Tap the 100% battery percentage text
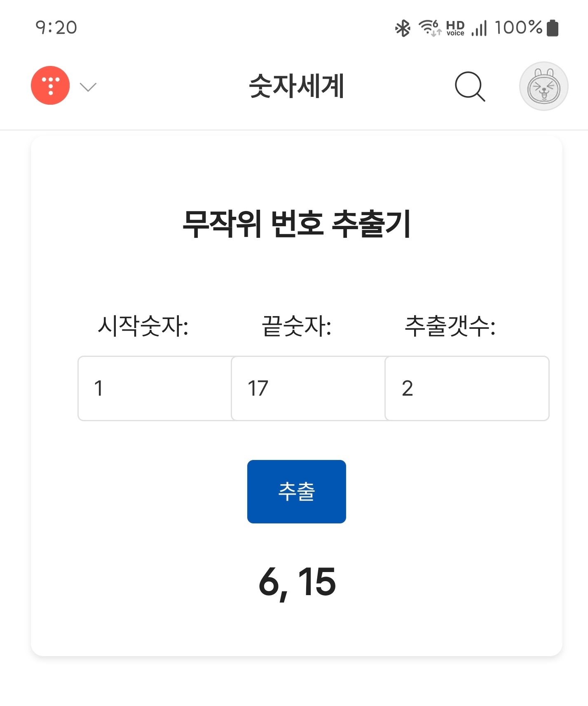 click(x=518, y=28)
